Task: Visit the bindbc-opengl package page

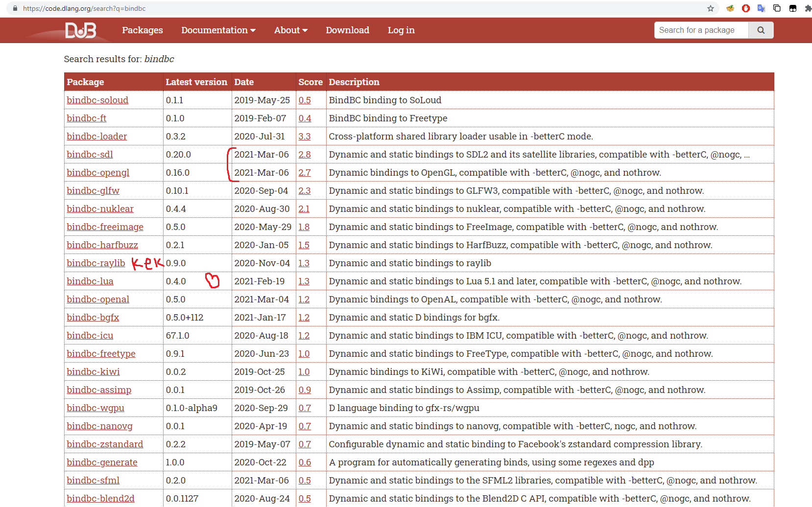Action: click(x=98, y=173)
